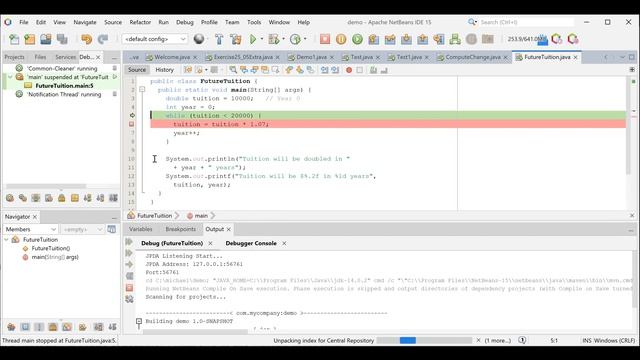Switch to the Debugger Console tab
640x360 pixels.
coord(251,243)
